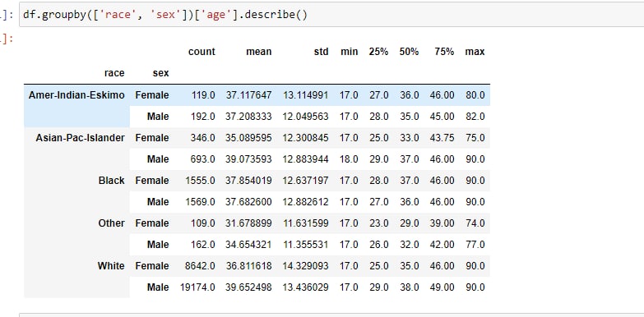Click the mean value 39.073593
Image resolution: width=644 pixels, height=317 pixels.
tap(248, 159)
